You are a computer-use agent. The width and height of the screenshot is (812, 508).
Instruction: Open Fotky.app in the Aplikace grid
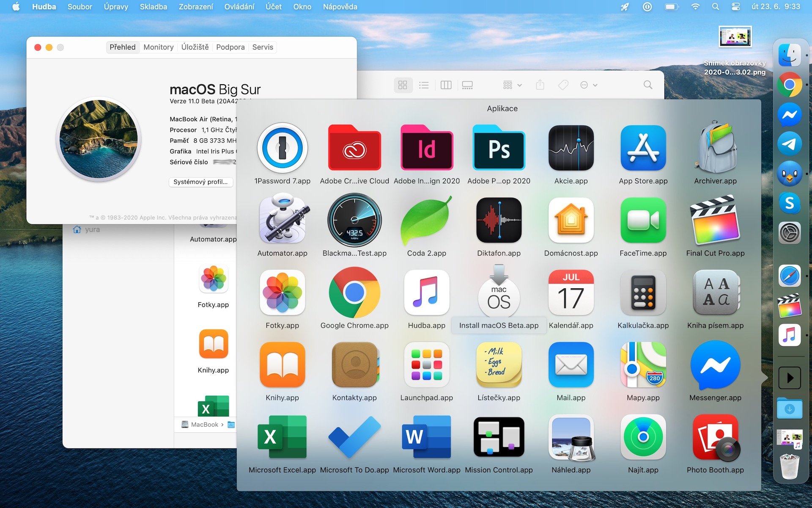point(283,293)
